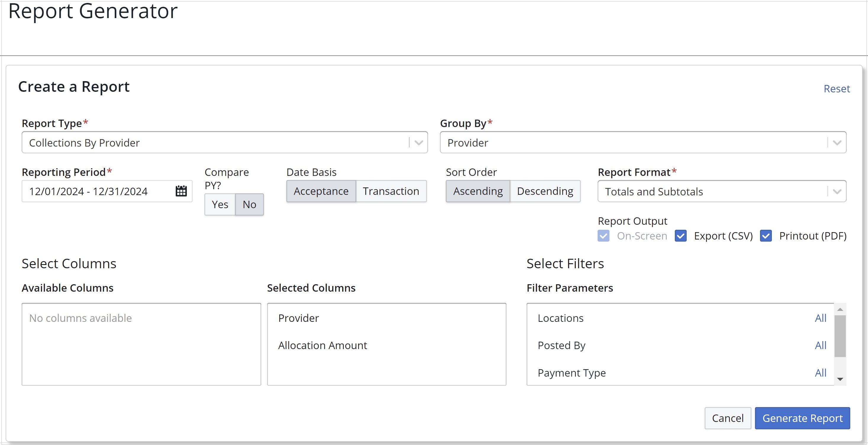Select Yes for Compare PY
The height and width of the screenshot is (445, 868).
[220, 204]
